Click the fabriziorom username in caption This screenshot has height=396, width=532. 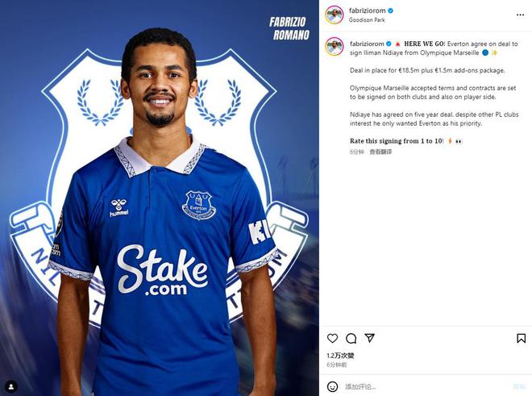pyautogui.click(x=365, y=44)
